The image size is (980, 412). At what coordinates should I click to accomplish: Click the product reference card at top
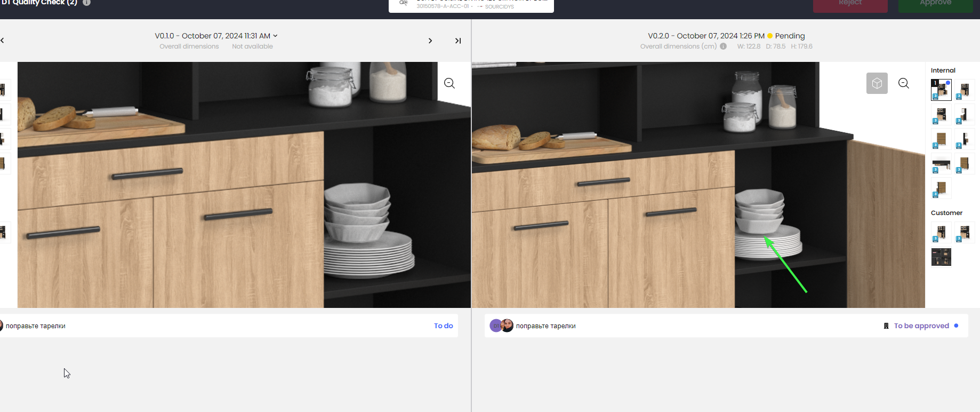(x=471, y=5)
